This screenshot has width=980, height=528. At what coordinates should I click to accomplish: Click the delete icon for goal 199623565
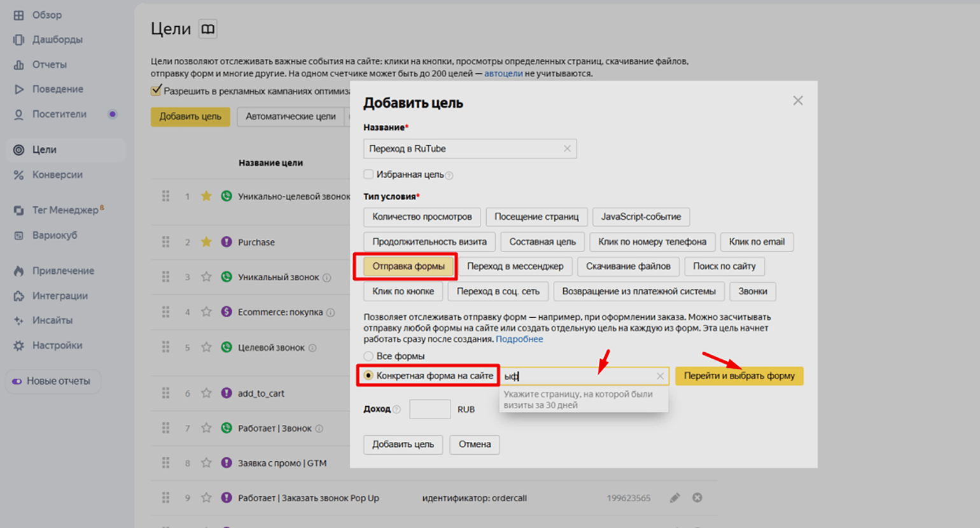[x=697, y=498]
